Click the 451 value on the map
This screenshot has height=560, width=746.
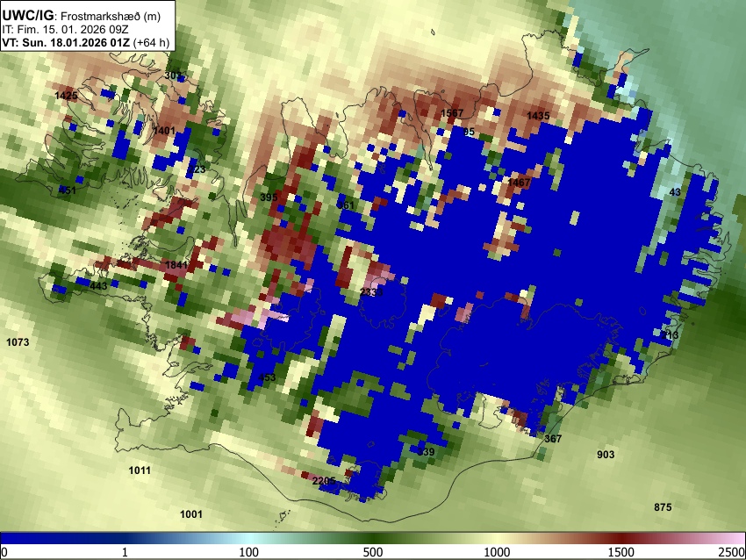coord(67,190)
